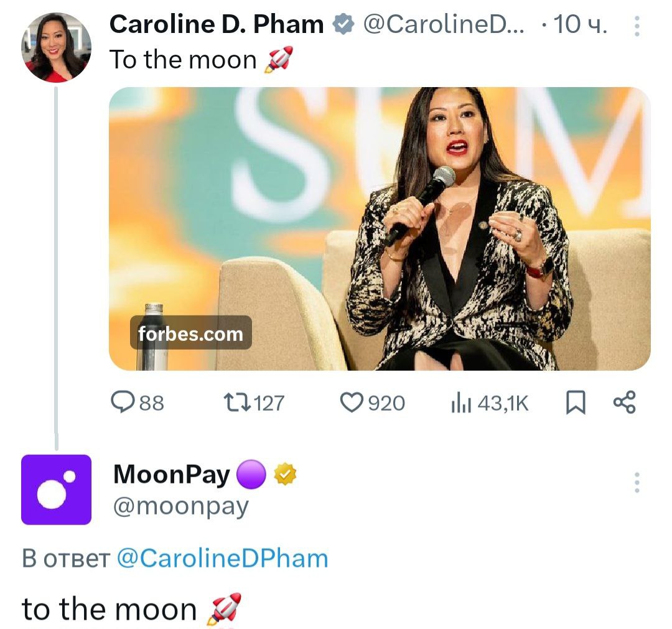Image resolution: width=672 pixels, height=629 pixels.
Task: Click the post timestamp 10 ч.
Action: (x=579, y=25)
